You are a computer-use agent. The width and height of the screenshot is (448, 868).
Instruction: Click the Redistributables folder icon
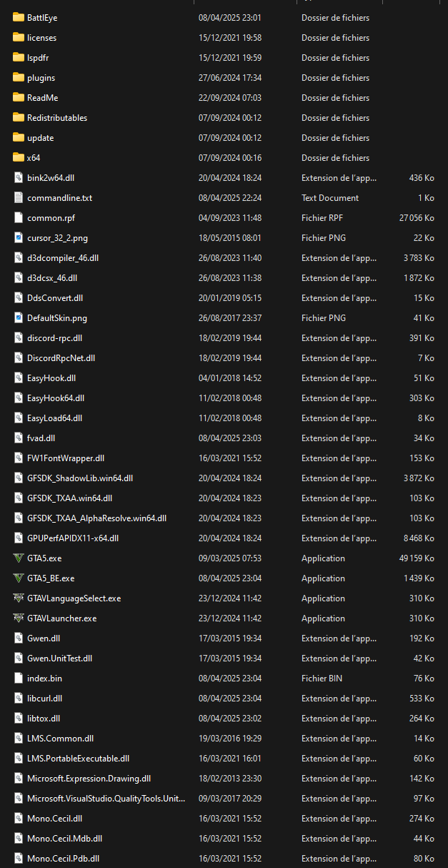[x=19, y=117]
